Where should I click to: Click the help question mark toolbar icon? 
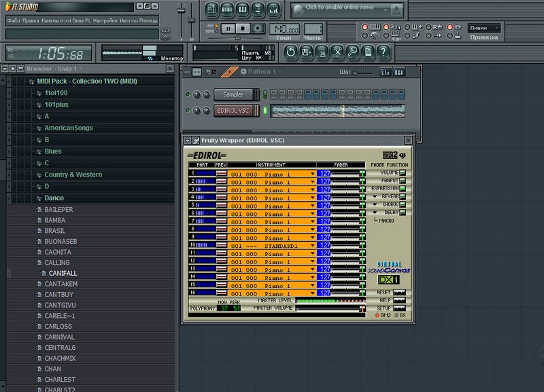[x=384, y=52]
